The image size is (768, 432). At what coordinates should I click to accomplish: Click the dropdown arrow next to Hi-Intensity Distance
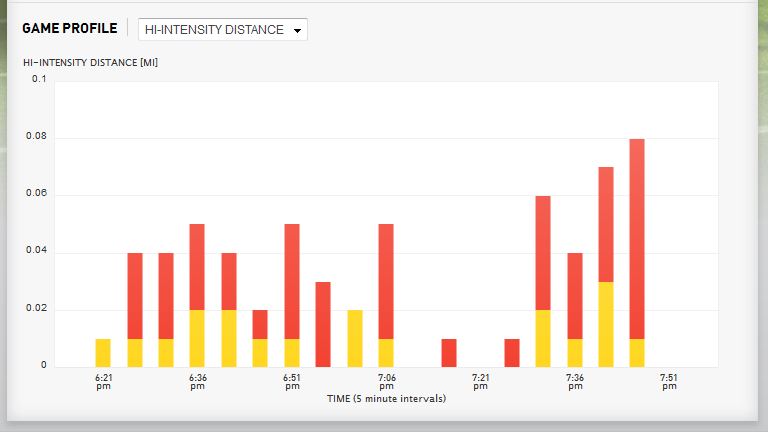tap(297, 31)
